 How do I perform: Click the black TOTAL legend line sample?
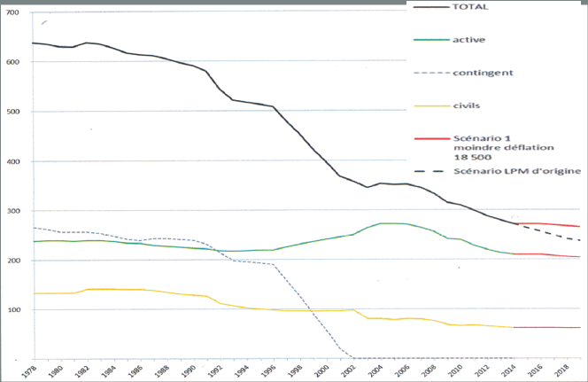(431, 7)
